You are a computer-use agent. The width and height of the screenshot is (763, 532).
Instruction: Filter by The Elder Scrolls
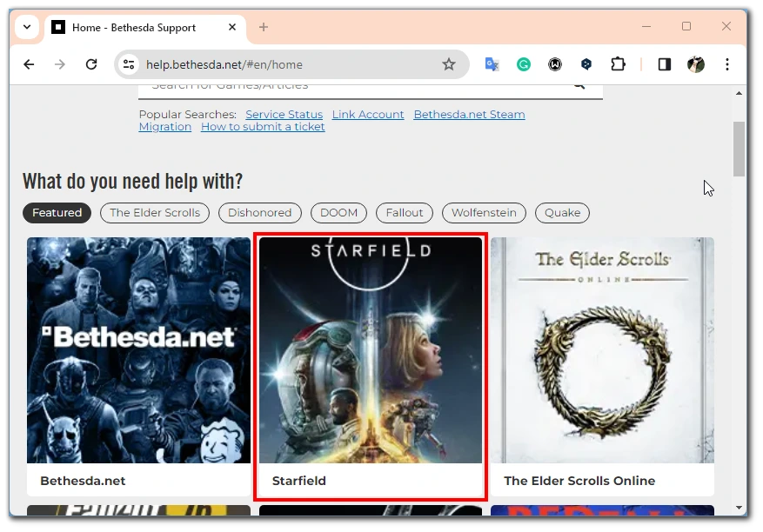click(155, 212)
